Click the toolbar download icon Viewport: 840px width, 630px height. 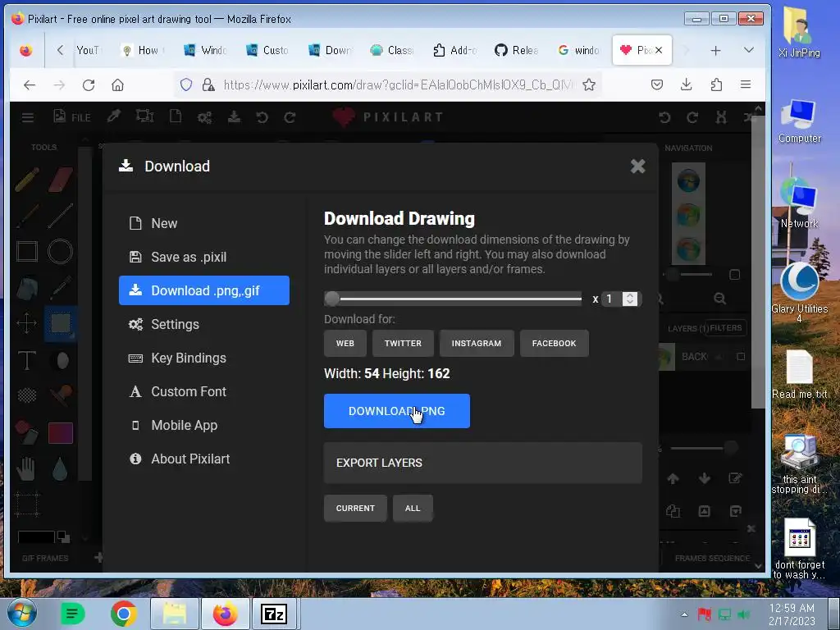click(234, 116)
